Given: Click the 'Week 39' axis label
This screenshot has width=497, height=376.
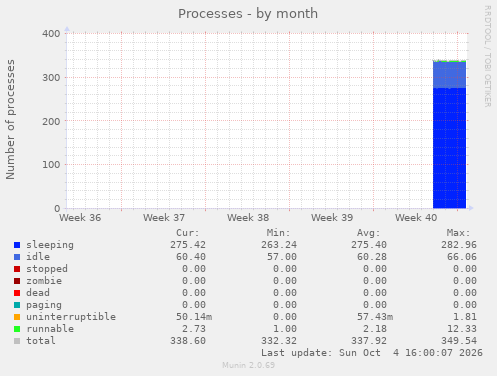Looking at the screenshot, I should tap(332, 218).
